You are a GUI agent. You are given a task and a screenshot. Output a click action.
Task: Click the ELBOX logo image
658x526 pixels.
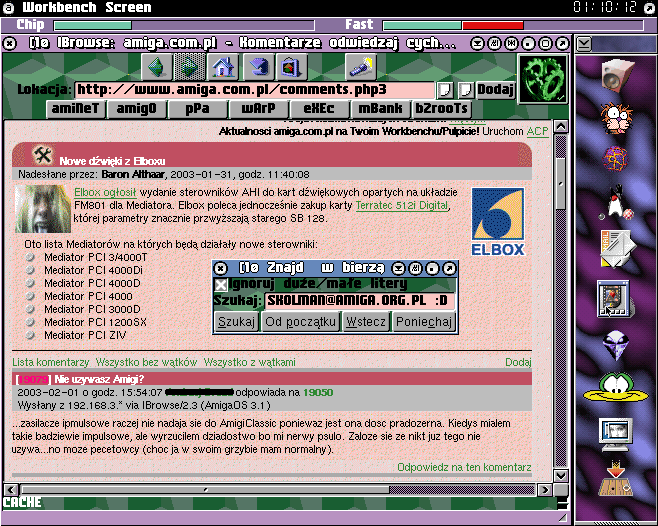[x=498, y=222]
